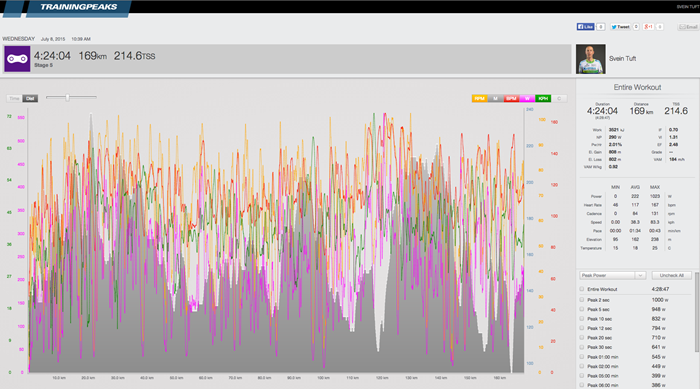Click the Google +1 count box
The height and width of the screenshot is (389, 700).
(x=659, y=27)
